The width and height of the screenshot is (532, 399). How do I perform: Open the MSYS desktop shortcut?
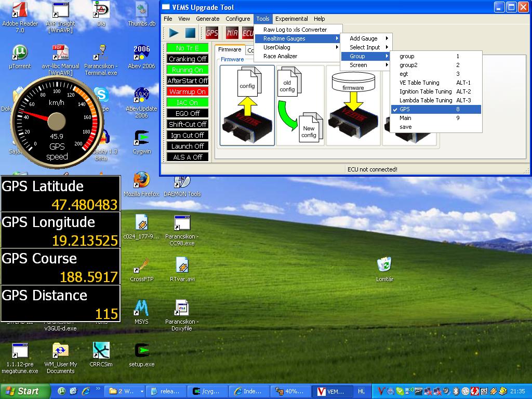141,312
